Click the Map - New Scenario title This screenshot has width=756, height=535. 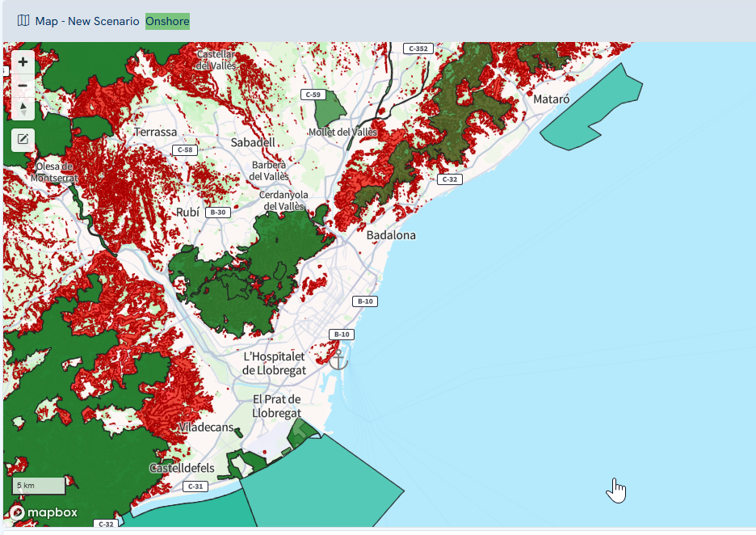click(x=86, y=21)
